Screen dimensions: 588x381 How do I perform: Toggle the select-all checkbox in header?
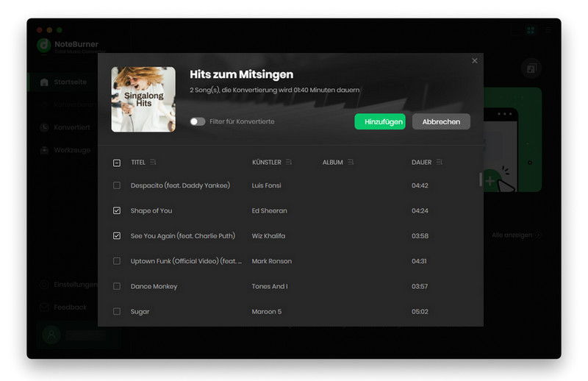point(117,163)
